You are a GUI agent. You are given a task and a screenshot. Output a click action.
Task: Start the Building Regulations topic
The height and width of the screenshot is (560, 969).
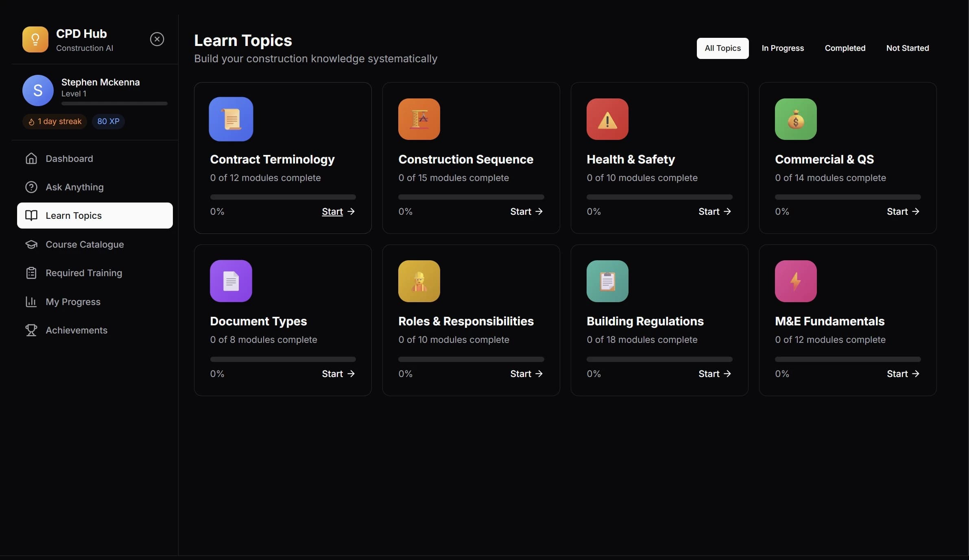pos(710,374)
